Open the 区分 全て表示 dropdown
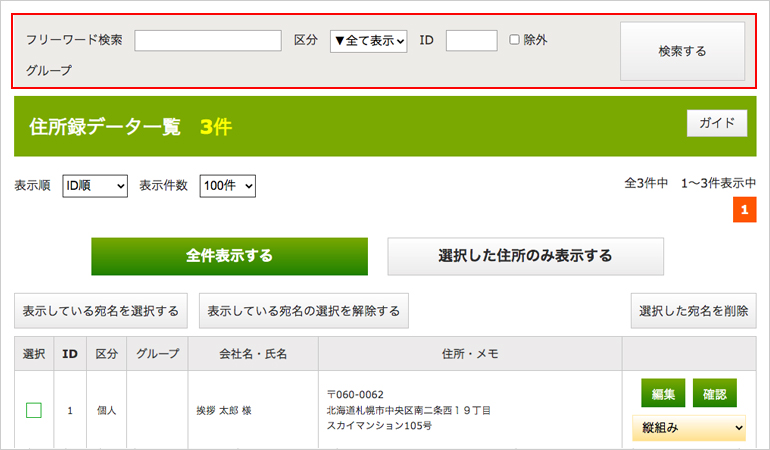This screenshot has height=450, width=770. [368, 40]
